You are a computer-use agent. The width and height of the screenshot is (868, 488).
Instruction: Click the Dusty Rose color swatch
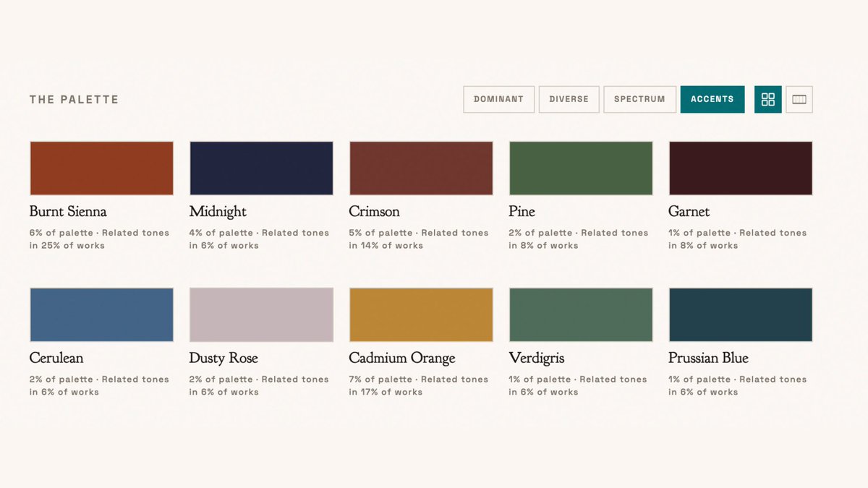coord(261,314)
